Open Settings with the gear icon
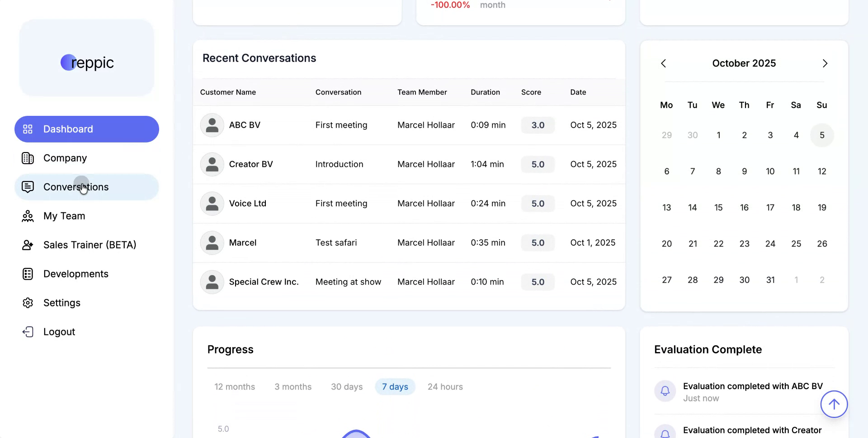The width and height of the screenshot is (868, 438). tap(28, 303)
